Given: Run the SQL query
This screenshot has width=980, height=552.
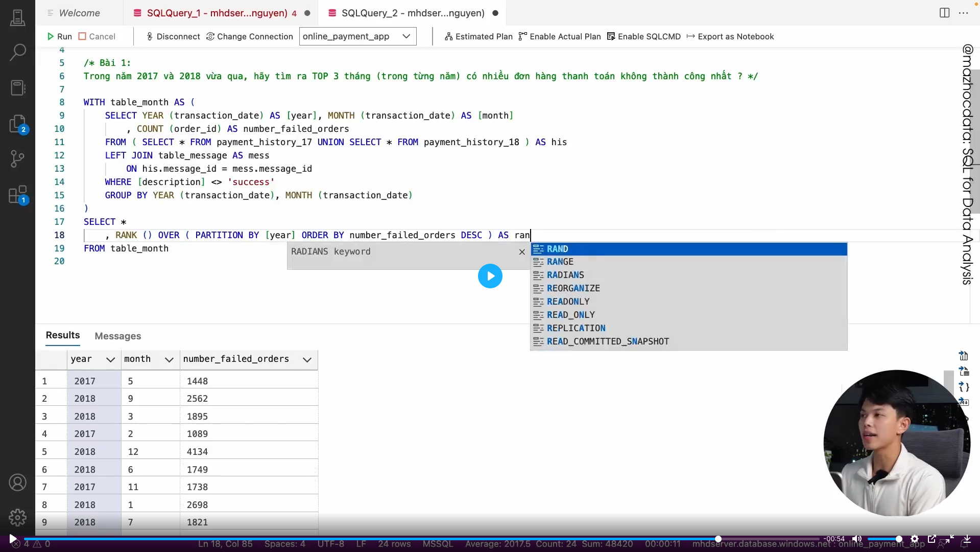Looking at the screenshot, I should (x=59, y=36).
